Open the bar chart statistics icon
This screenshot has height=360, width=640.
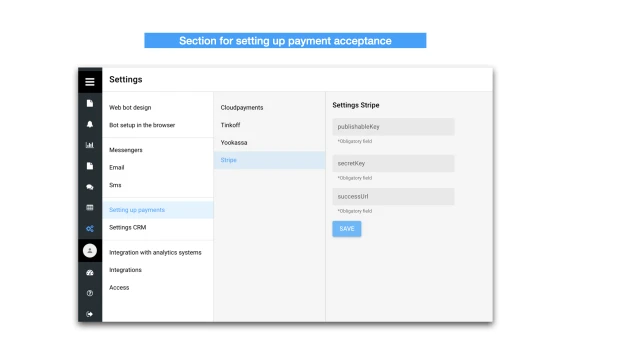click(x=90, y=145)
